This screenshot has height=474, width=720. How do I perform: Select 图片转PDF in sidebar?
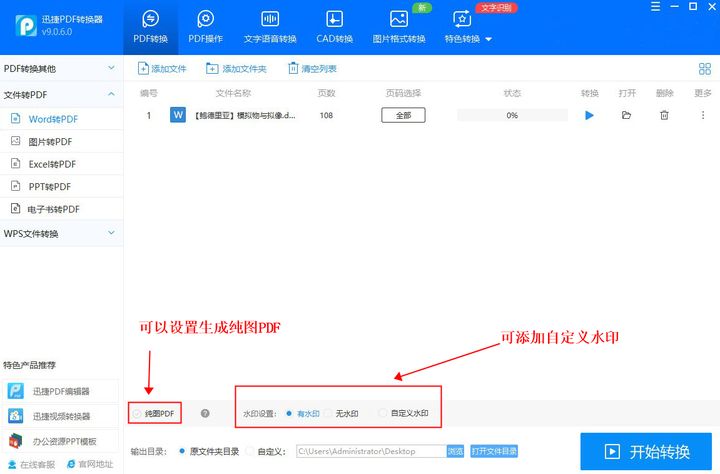click(x=62, y=141)
